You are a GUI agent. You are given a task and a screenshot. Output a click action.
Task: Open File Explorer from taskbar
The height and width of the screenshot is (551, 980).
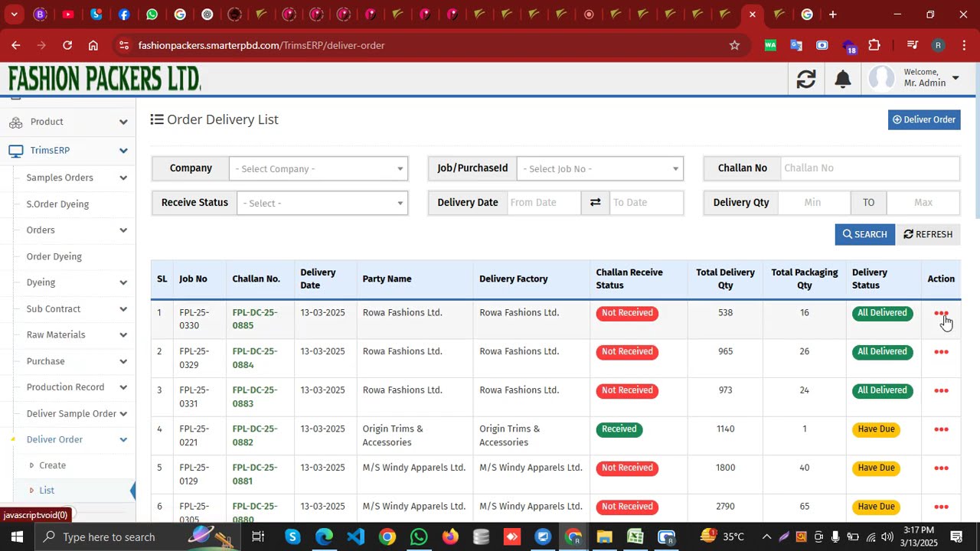[604, 536]
